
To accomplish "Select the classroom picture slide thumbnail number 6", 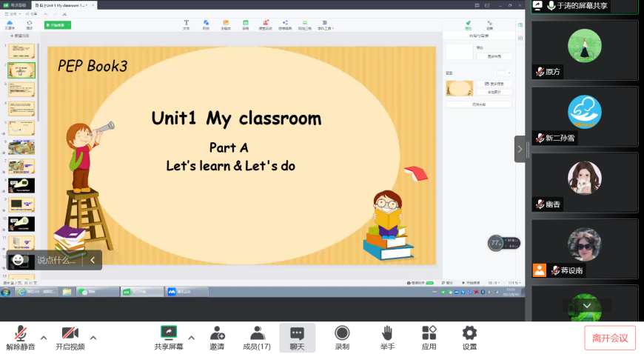I will pos(21,147).
